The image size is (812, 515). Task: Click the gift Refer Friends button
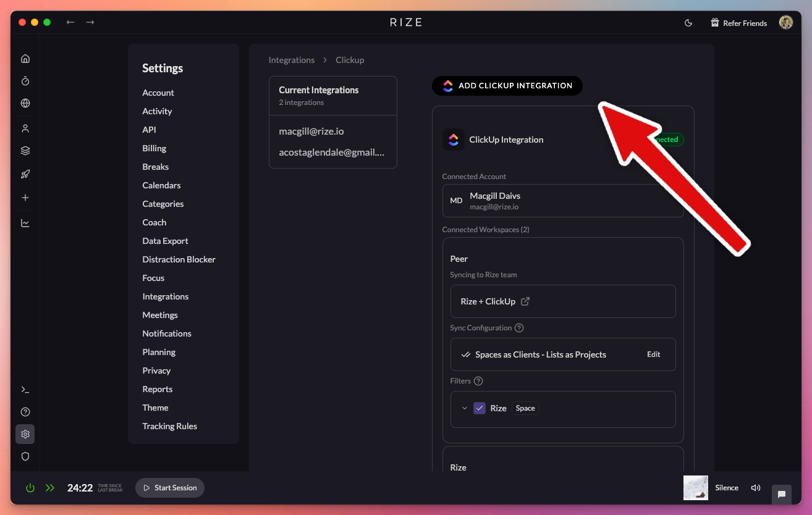(739, 23)
